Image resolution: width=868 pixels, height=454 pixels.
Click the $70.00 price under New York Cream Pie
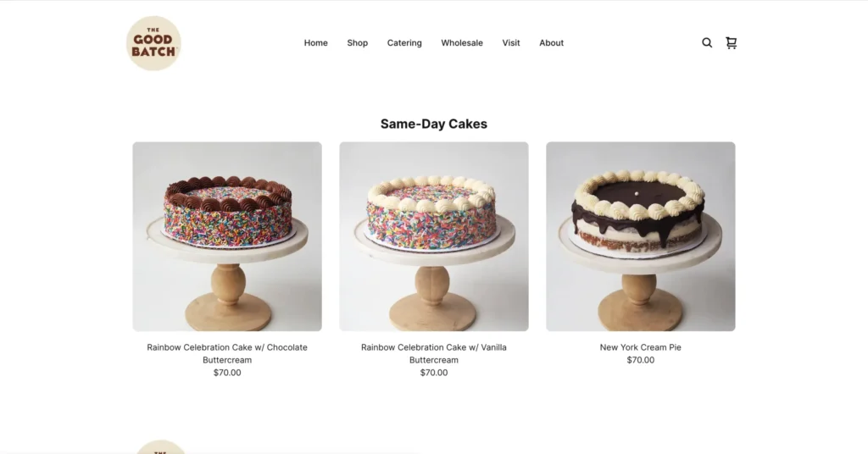tap(641, 360)
